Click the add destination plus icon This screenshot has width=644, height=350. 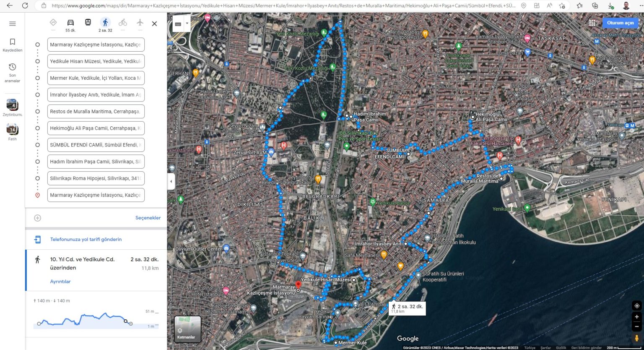point(37,217)
